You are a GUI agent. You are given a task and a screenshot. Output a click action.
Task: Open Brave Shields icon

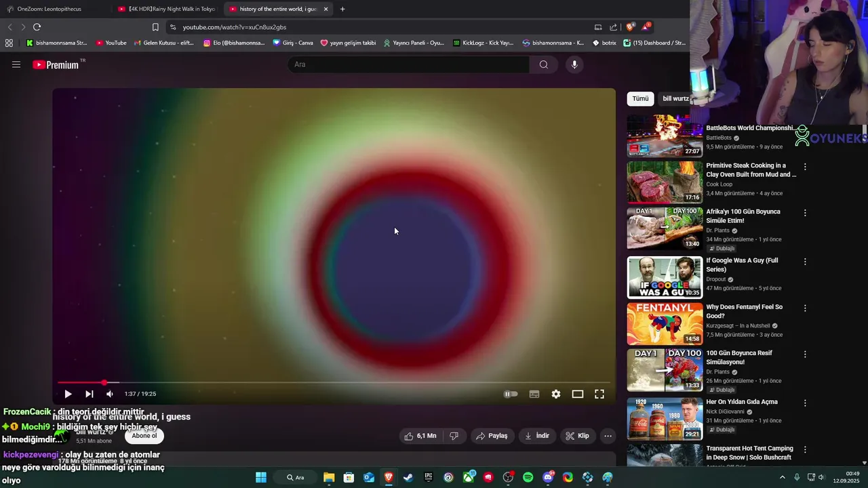[x=629, y=27]
